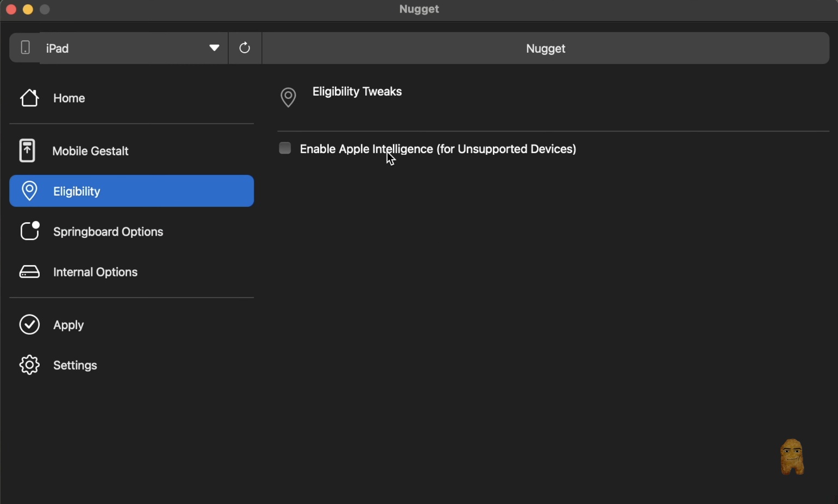Click the Internal Options drive icon
This screenshot has width=838, height=504.
(x=29, y=272)
